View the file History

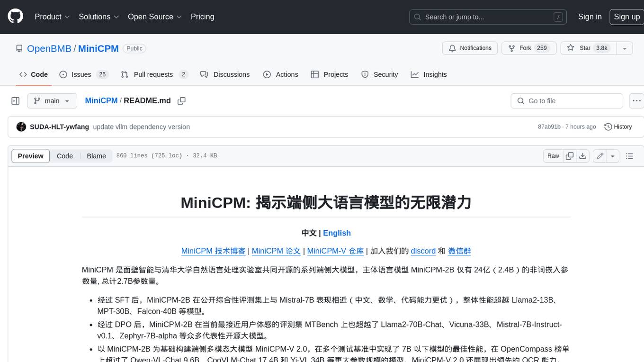point(618,127)
